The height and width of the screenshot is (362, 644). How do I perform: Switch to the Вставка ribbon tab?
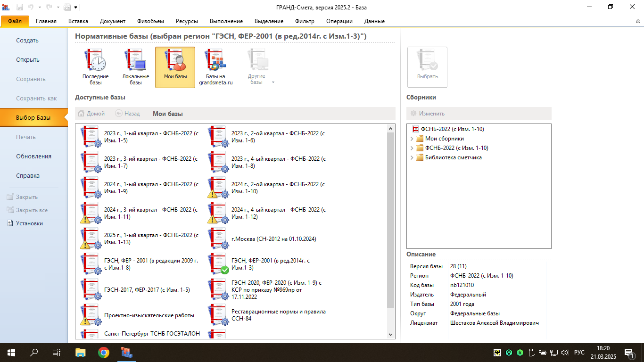[78, 21]
